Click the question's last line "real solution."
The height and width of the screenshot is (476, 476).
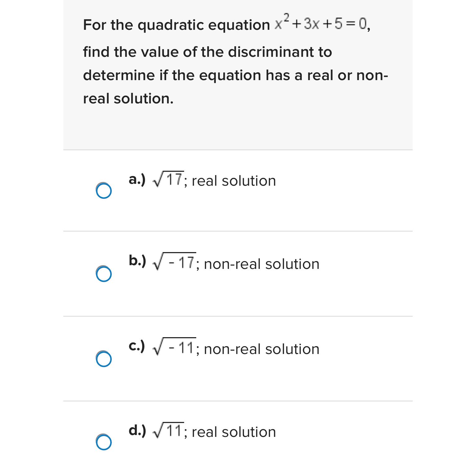[x=128, y=99]
